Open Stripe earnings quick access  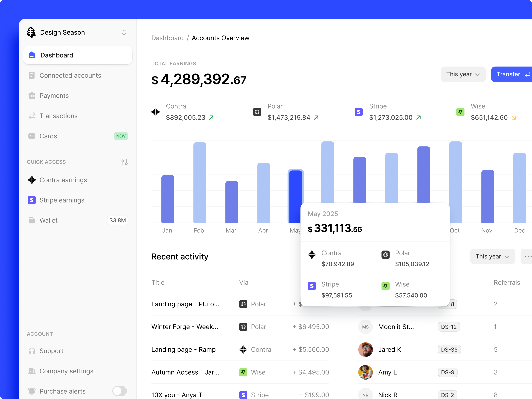pos(78,200)
